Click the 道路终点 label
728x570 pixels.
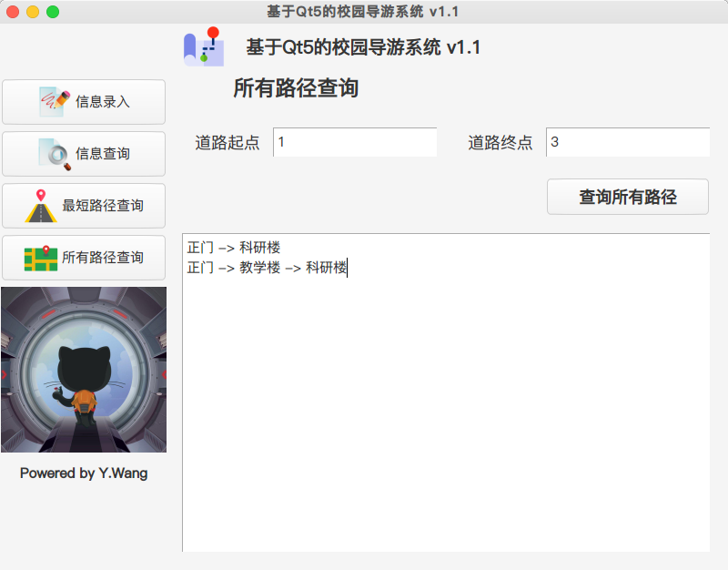coord(500,142)
